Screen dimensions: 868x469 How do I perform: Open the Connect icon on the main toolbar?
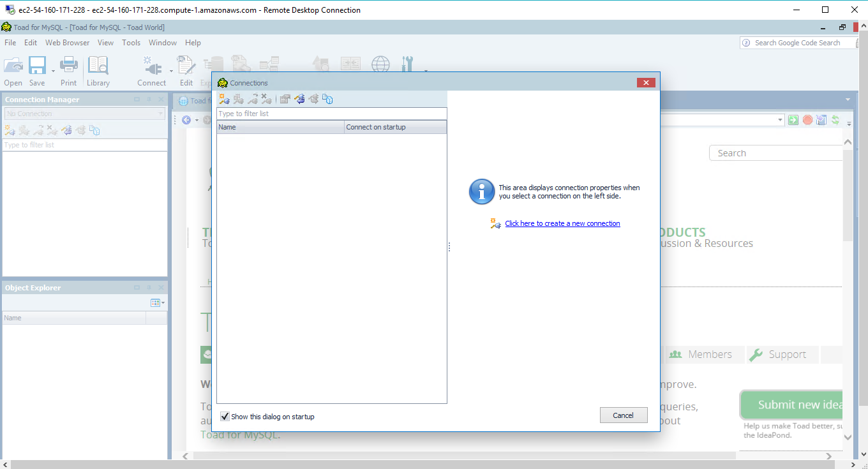click(x=151, y=67)
